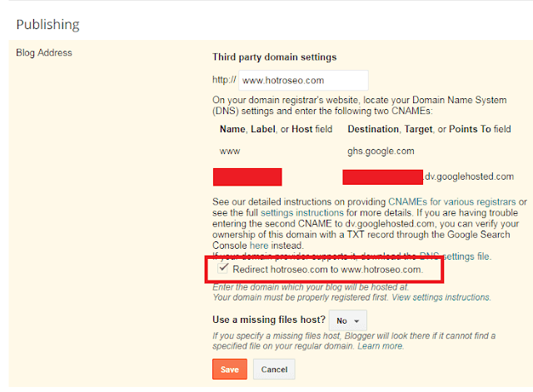Click the third party domain URL input field
The width and height of the screenshot is (533, 392).
click(x=303, y=81)
